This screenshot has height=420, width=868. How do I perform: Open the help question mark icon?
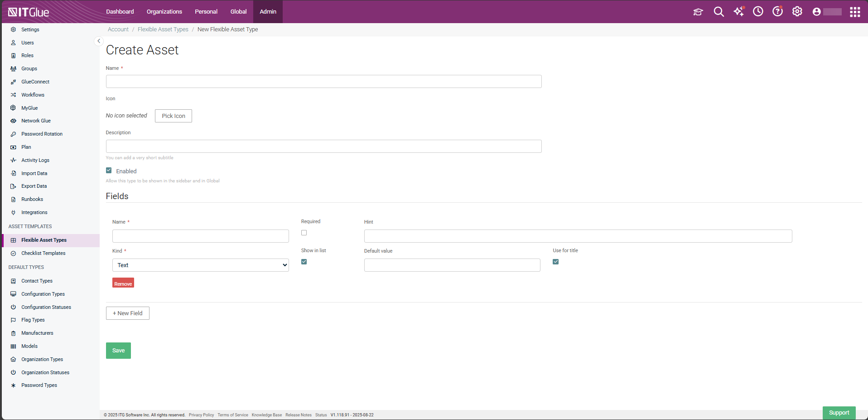point(777,12)
